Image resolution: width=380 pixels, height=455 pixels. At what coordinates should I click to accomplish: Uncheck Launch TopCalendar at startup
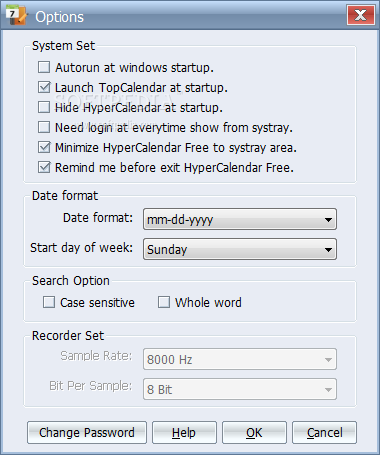click(44, 87)
